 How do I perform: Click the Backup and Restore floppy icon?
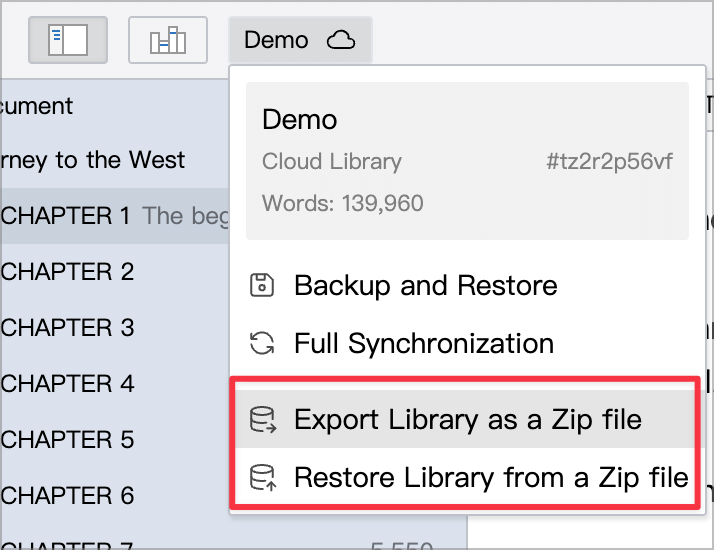click(262, 285)
